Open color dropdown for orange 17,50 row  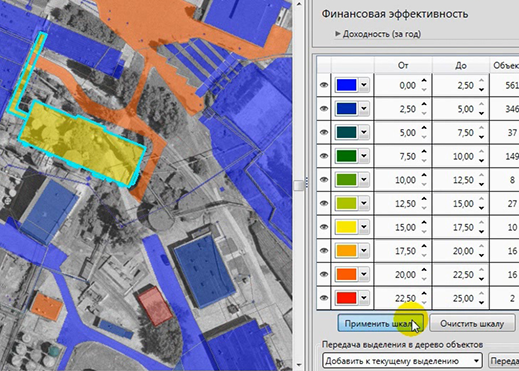click(x=364, y=251)
